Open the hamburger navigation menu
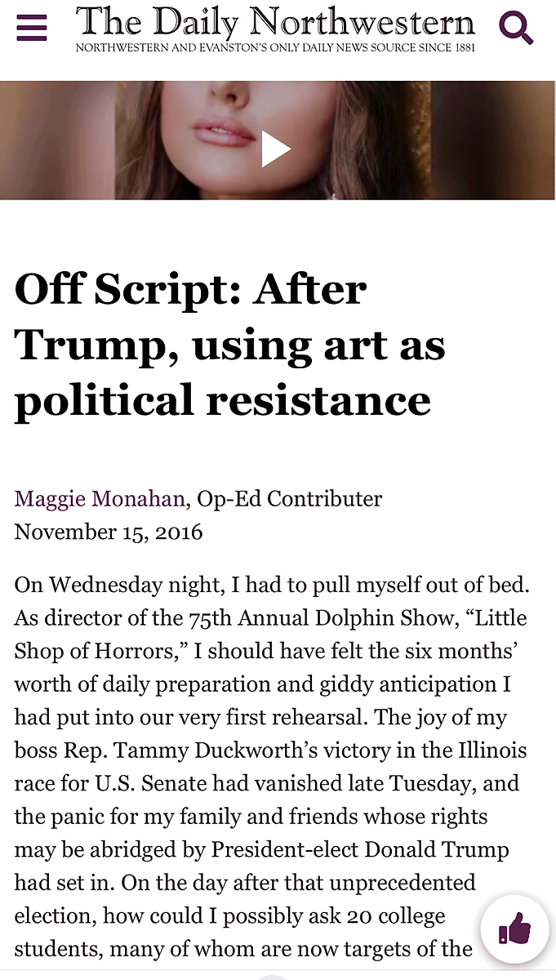The width and height of the screenshot is (556, 980). [31, 28]
